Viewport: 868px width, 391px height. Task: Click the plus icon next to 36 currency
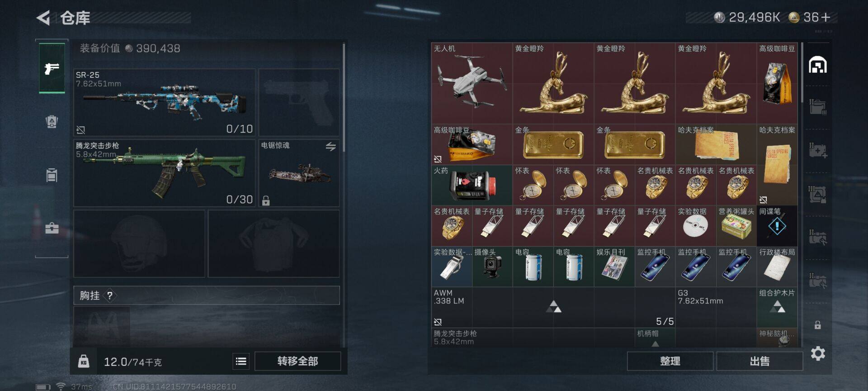pyautogui.click(x=826, y=17)
